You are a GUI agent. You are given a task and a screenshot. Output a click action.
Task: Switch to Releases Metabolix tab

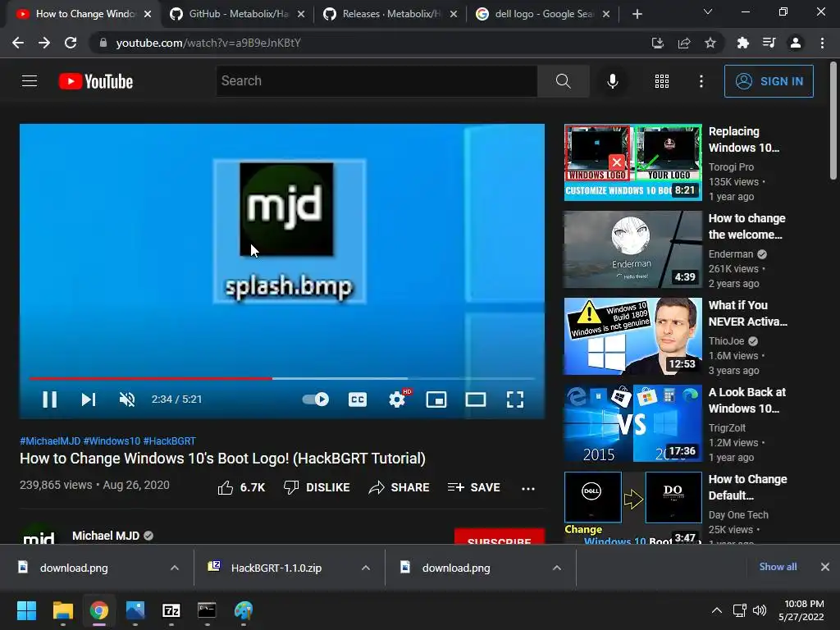(390, 14)
